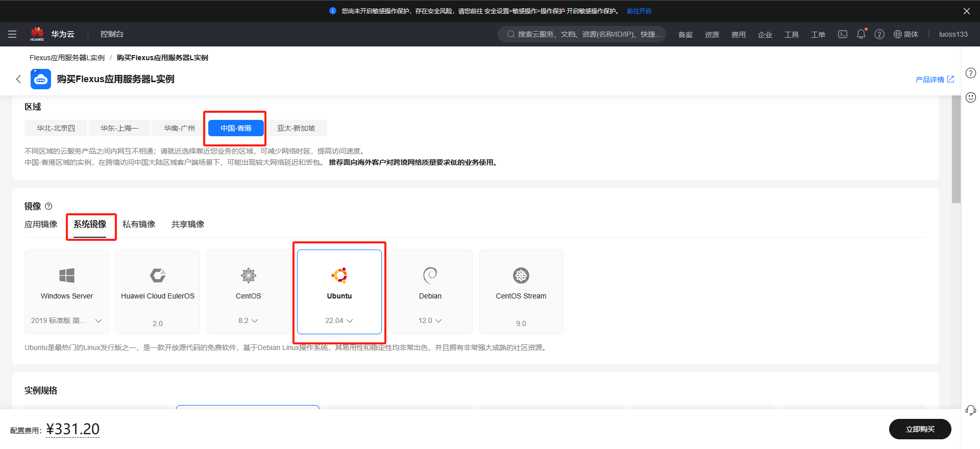
Task: Click the help question mark in header
Action: click(879, 34)
